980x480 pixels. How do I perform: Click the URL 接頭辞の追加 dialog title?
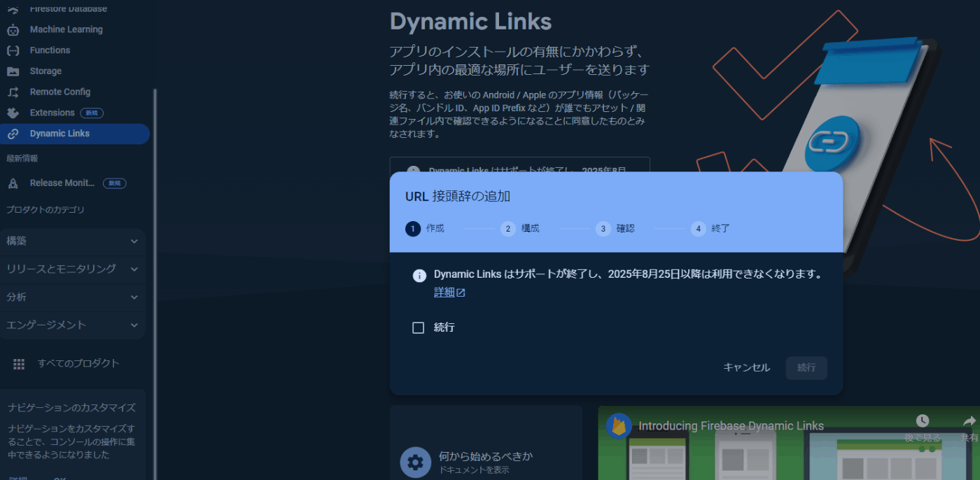tap(458, 196)
